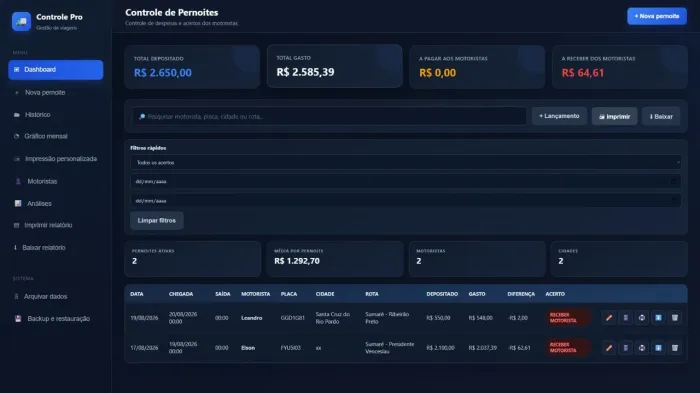Click the Média por Pernoite R$ 1.292,70 value
Image resolution: width=700 pixels, height=393 pixels.
(297, 261)
